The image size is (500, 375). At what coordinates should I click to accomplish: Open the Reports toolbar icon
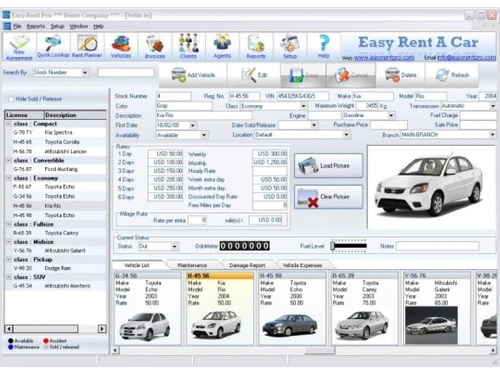click(x=256, y=47)
